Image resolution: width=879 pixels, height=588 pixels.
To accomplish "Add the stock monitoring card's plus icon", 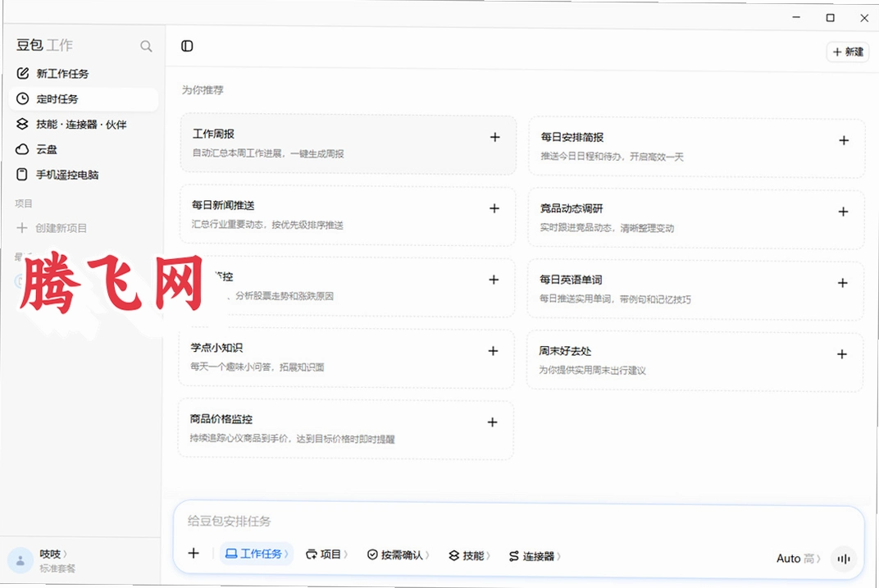I will [x=494, y=280].
